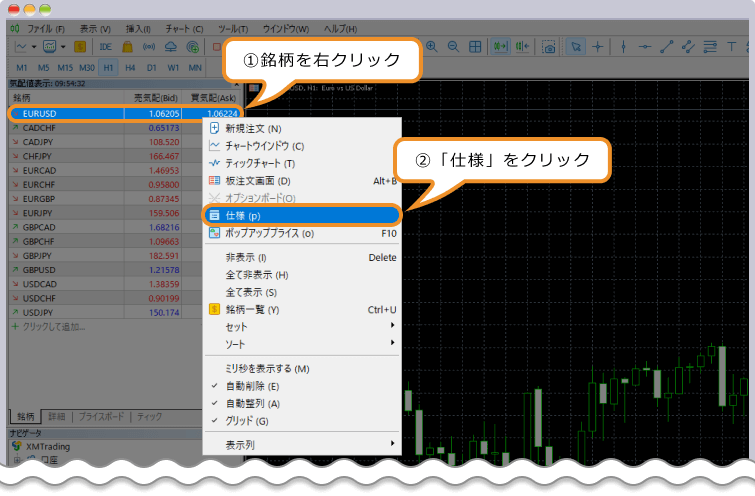This screenshot has width=755, height=496.
Task: Toggle chart shift icon
Action: click(x=522, y=47)
